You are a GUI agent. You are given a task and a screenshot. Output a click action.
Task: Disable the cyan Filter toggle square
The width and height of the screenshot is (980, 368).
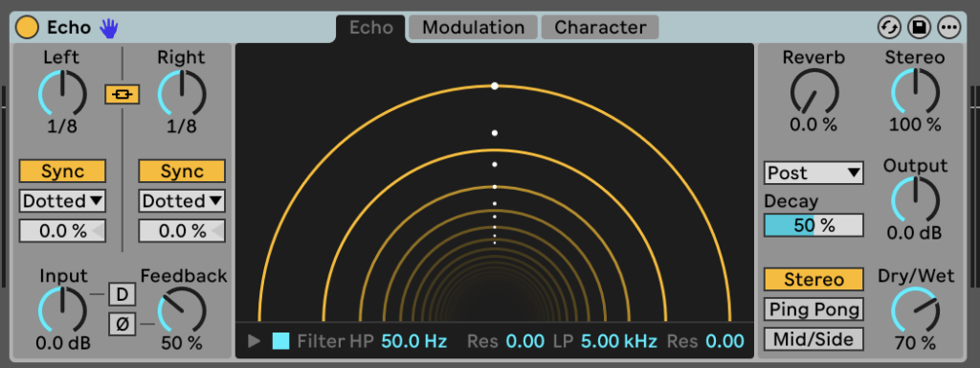click(280, 341)
